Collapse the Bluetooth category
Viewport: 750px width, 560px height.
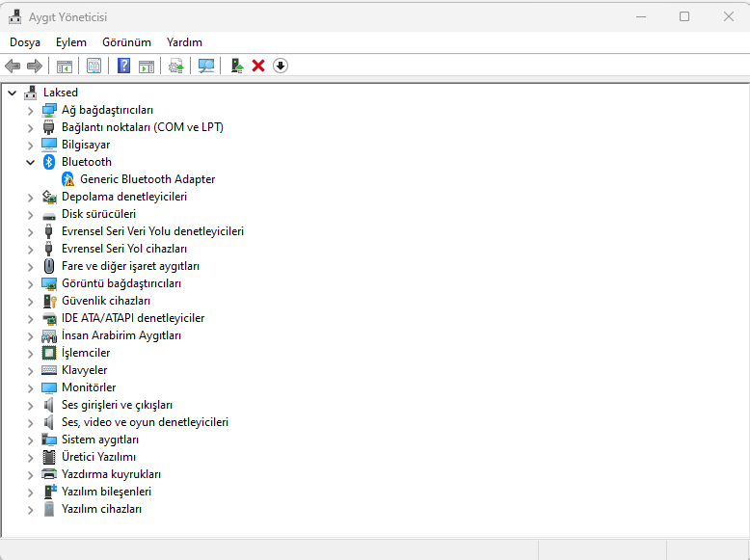click(31, 162)
